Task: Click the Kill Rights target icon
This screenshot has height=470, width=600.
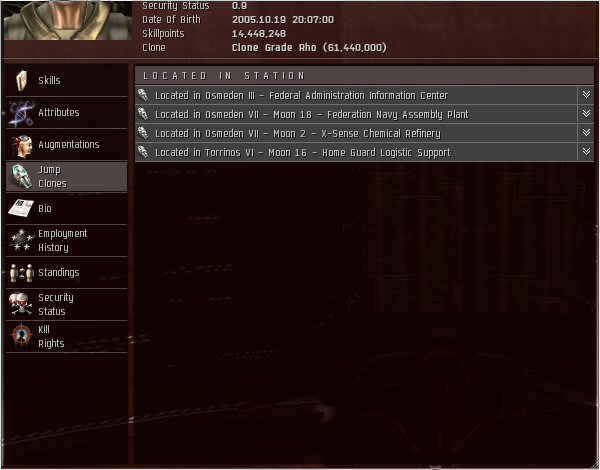Action: [x=22, y=336]
